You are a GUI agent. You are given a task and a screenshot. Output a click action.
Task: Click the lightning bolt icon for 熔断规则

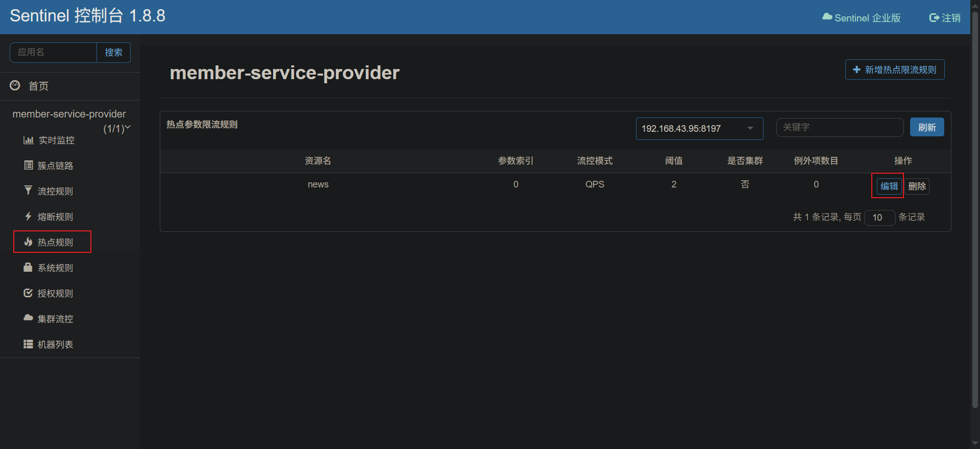click(28, 216)
